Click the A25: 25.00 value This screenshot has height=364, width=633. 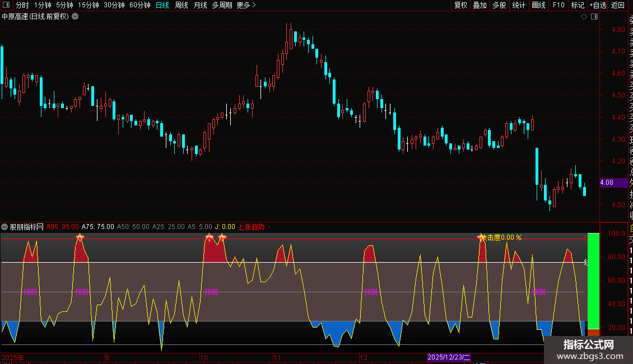pyautogui.click(x=168, y=227)
